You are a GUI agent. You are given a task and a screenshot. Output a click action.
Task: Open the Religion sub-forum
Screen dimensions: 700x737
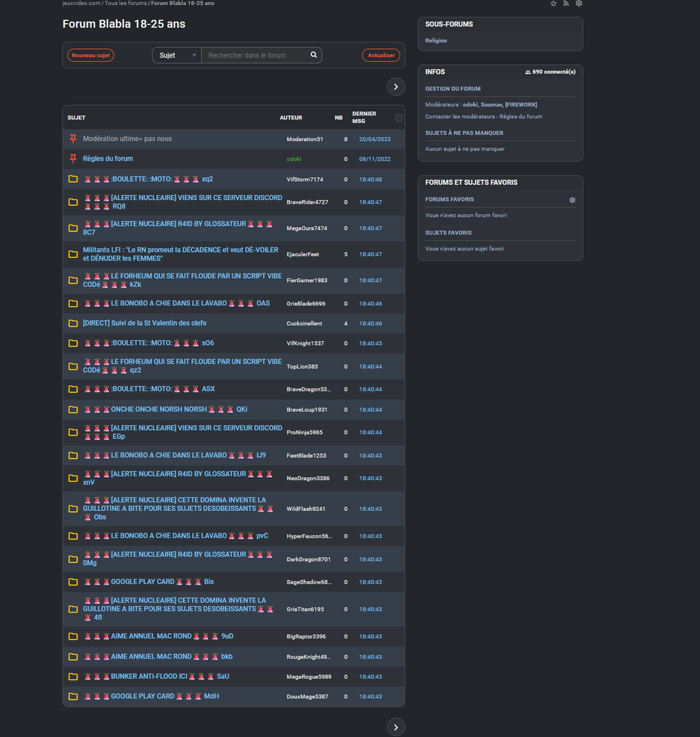436,40
